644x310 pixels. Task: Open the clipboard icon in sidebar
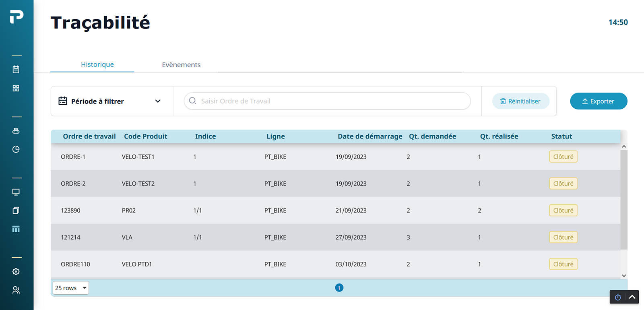coord(16,69)
